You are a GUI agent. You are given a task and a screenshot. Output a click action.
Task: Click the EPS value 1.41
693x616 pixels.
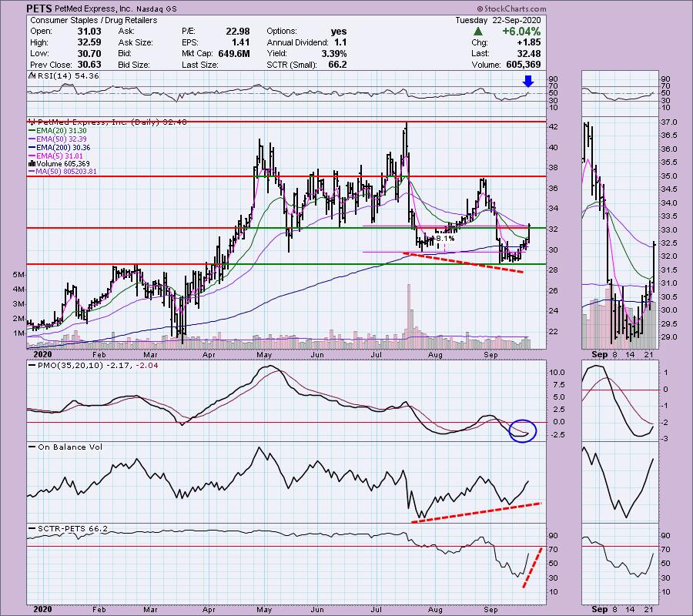tap(241, 42)
